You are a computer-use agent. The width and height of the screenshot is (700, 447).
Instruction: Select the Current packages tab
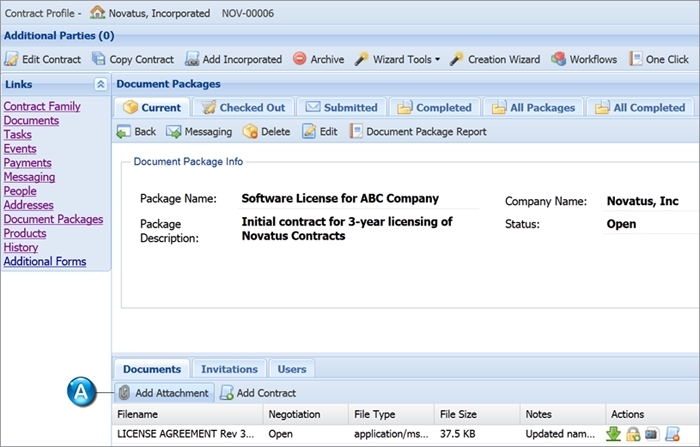tap(152, 108)
